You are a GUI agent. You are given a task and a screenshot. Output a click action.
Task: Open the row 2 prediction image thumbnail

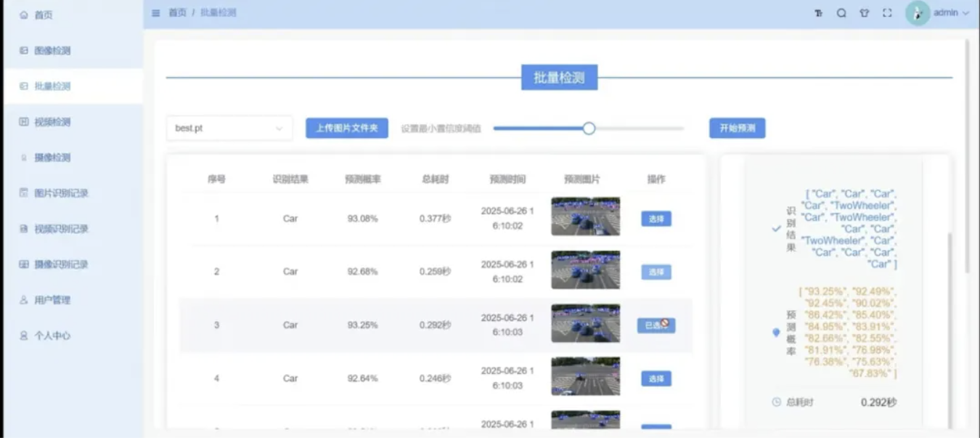(585, 270)
